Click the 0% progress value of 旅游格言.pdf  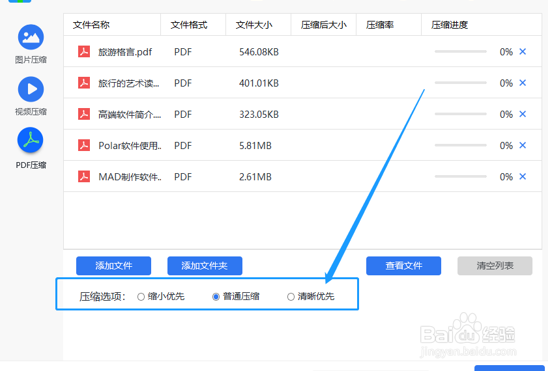pos(506,52)
